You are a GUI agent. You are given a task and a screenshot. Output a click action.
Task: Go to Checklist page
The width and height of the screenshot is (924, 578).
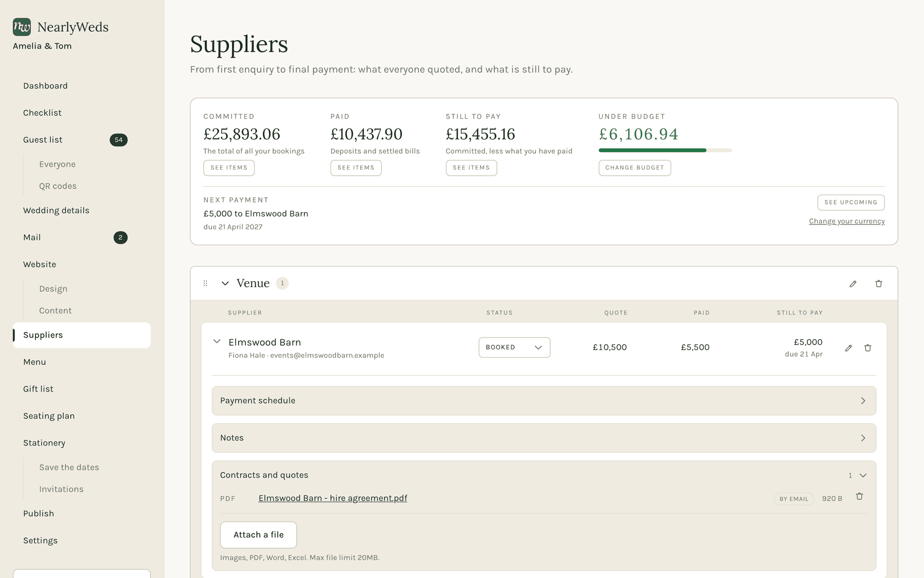(42, 113)
